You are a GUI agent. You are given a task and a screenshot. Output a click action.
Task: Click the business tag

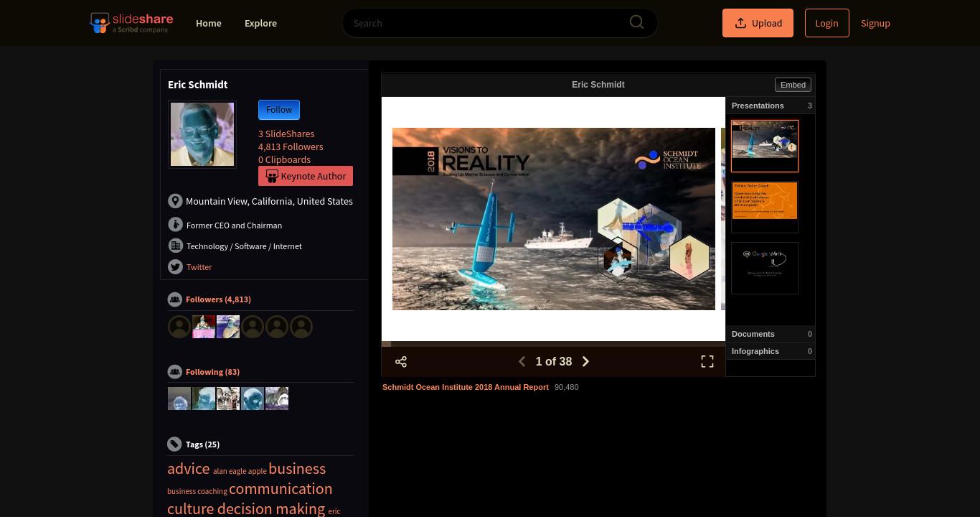pyautogui.click(x=297, y=468)
